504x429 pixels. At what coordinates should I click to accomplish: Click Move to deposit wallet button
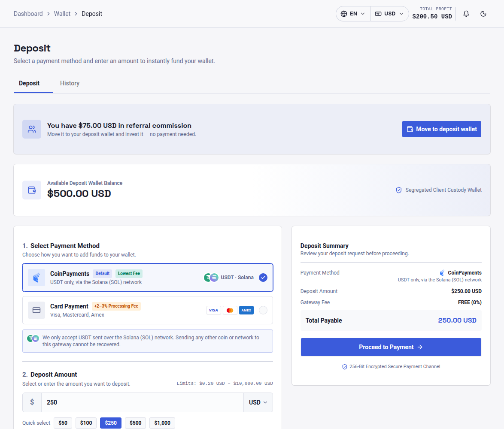coord(442,129)
